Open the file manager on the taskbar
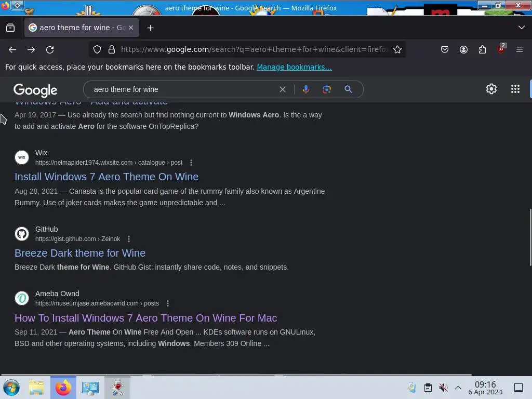 coord(36,388)
